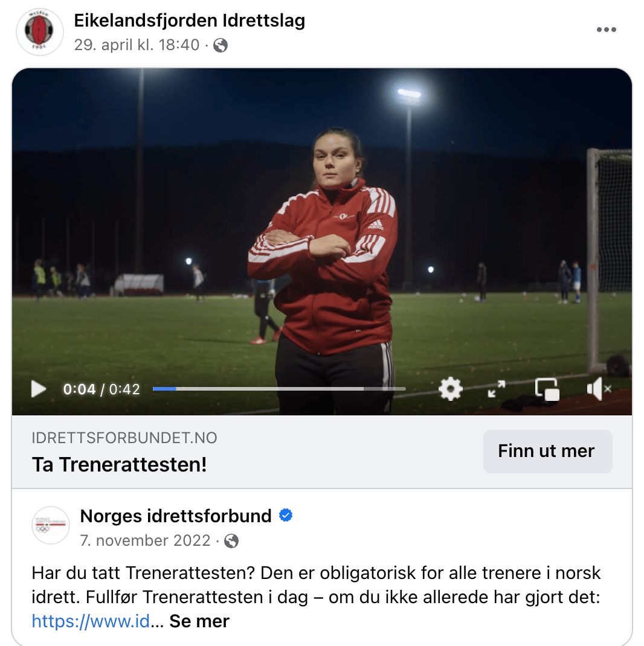644x646 pixels.
Task: Click the globe icon beside 7. november 2022
Action: coord(231,540)
